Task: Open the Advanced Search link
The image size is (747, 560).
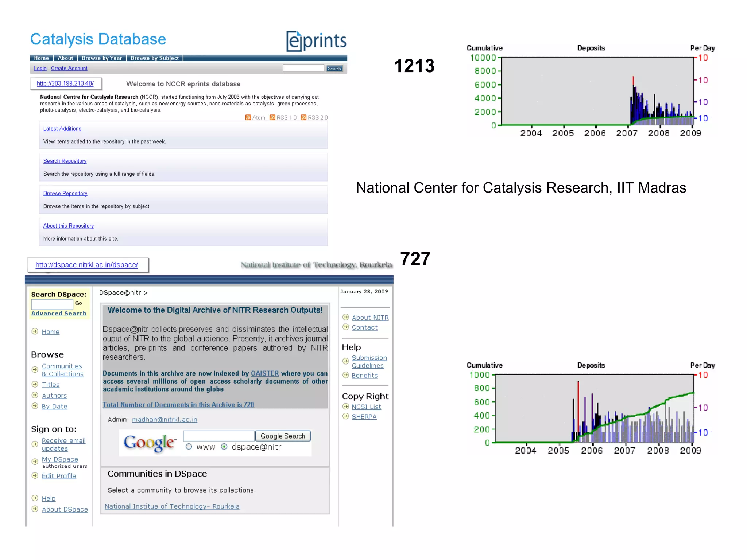Action: coord(59,313)
